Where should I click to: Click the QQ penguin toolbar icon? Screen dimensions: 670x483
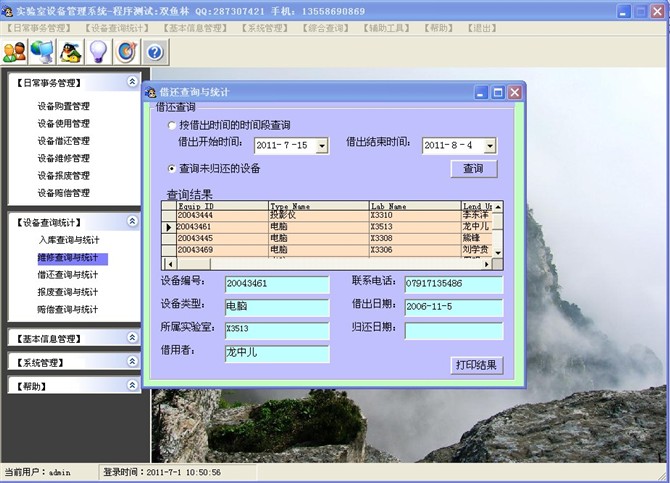[70, 51]
